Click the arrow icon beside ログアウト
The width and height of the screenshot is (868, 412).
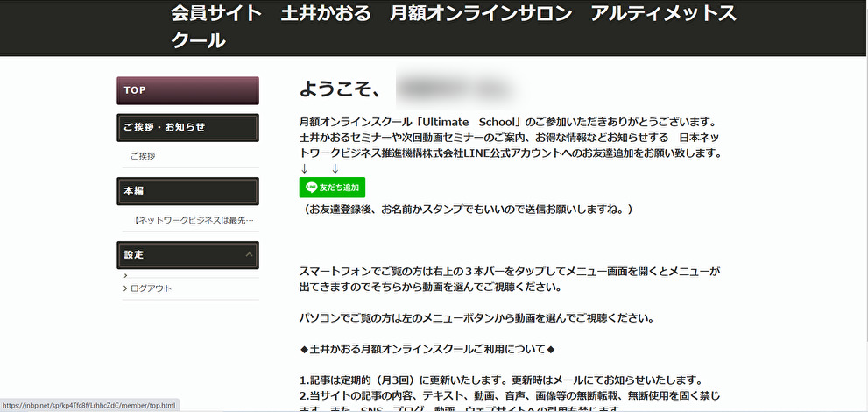coord(125,288)
